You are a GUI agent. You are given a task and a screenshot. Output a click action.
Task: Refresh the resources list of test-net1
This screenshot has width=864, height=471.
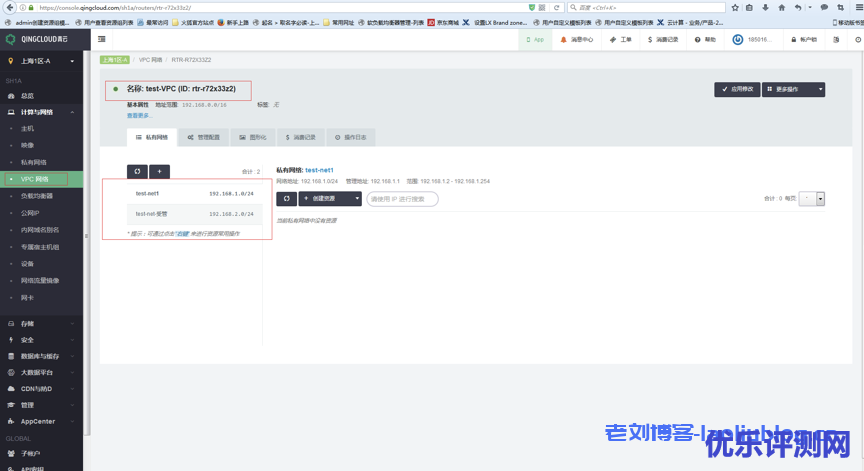287,198
